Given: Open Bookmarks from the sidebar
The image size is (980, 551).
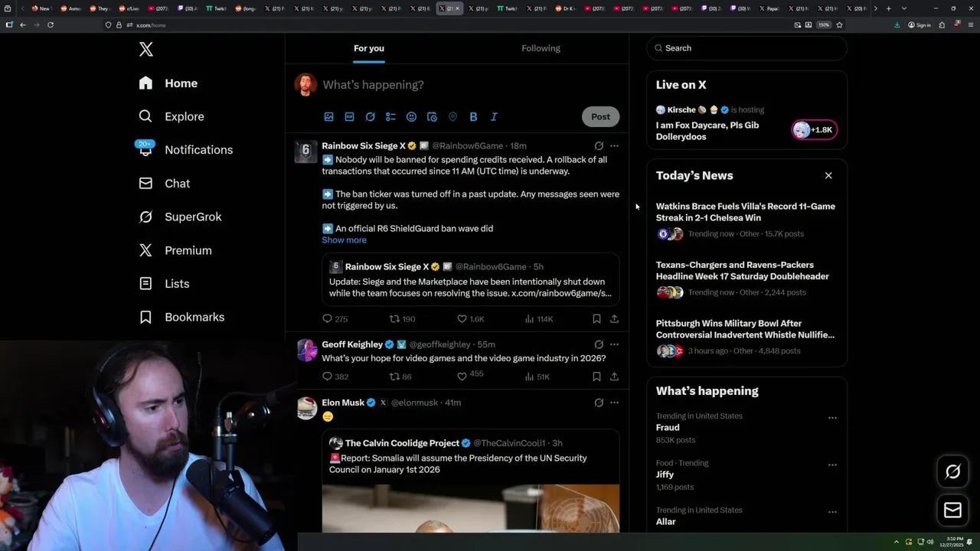Looking at the screenshot, I should click(x=181, y=317).
